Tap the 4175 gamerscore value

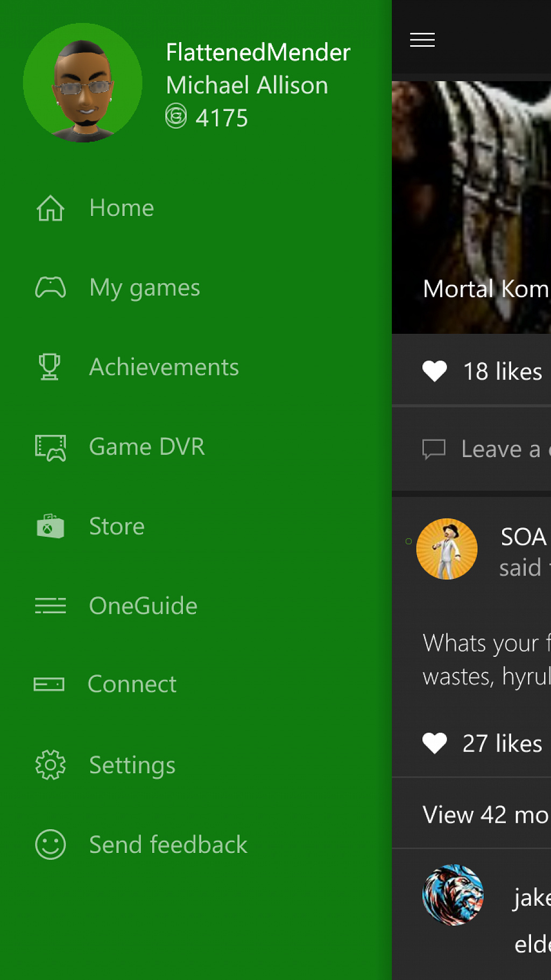(222, 118)
